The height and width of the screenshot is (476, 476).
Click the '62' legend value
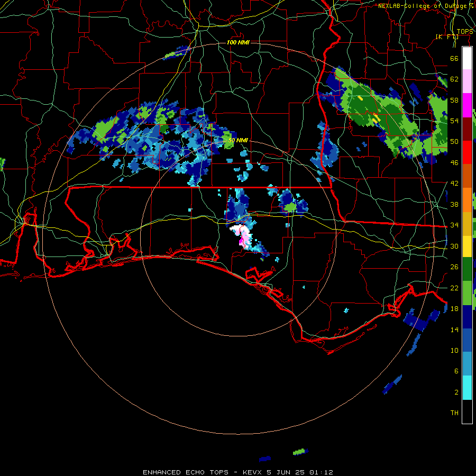pyautogui.click(x=454, y=79)
